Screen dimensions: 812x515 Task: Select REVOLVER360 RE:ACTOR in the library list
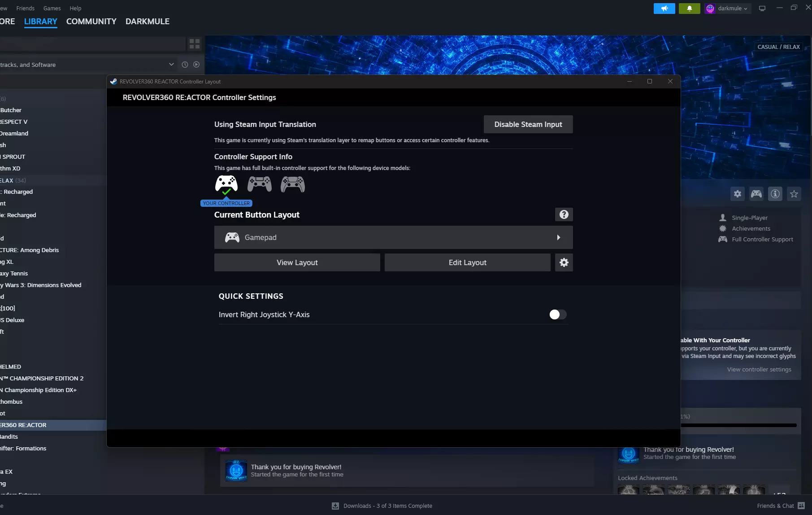[x=53, y=425]
